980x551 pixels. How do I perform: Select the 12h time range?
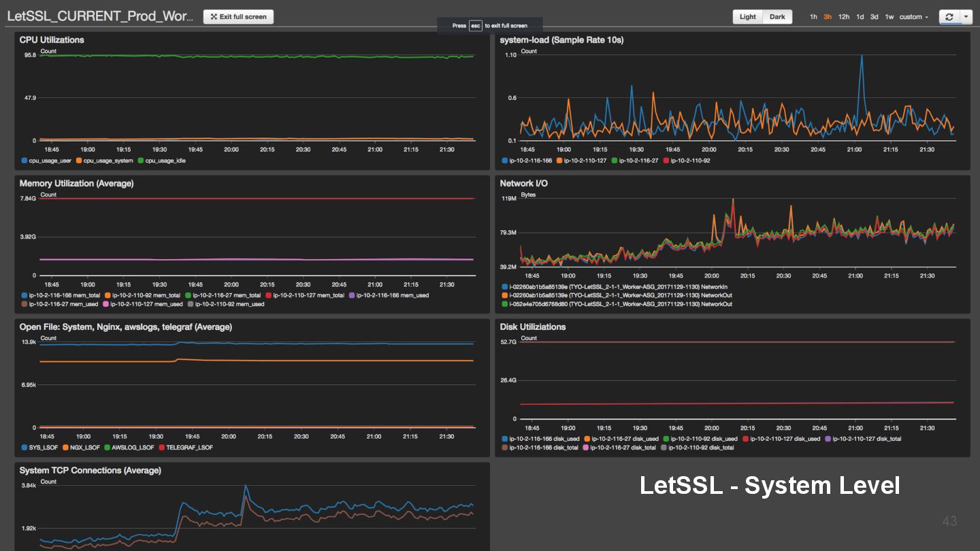coord(844,17)
